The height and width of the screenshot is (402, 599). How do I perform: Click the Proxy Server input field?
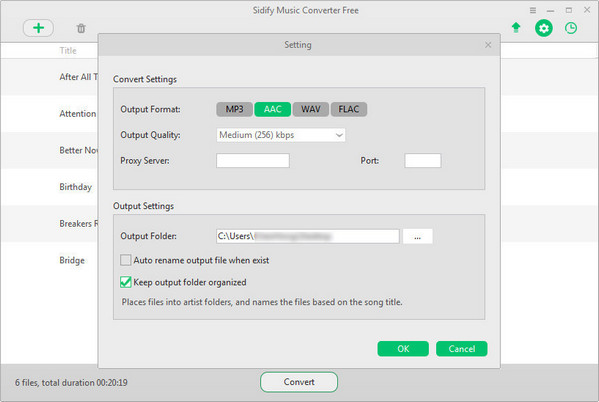(x=253, y=160)
